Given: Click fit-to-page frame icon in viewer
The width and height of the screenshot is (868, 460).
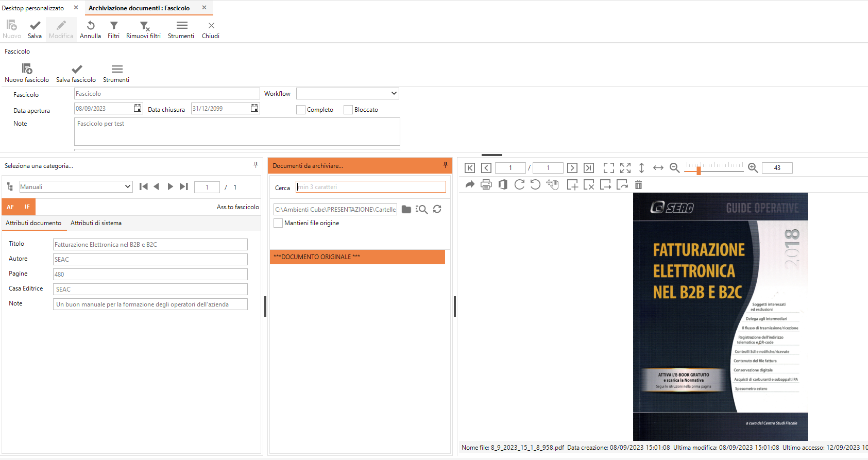Looking at the screenshot, I should click(x=609, y=168).
